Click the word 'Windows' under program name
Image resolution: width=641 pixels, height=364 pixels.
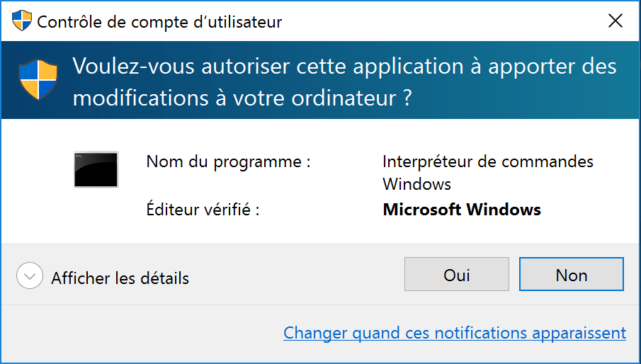[416, 184]
